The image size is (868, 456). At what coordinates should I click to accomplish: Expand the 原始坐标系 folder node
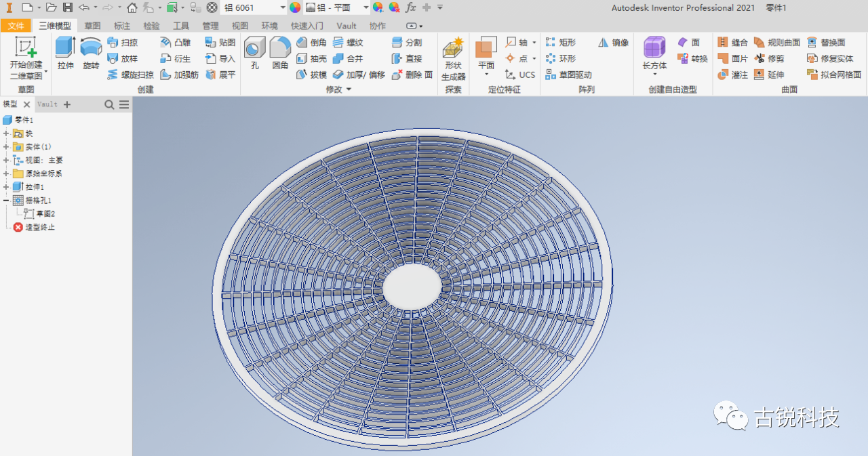(6, 173)
